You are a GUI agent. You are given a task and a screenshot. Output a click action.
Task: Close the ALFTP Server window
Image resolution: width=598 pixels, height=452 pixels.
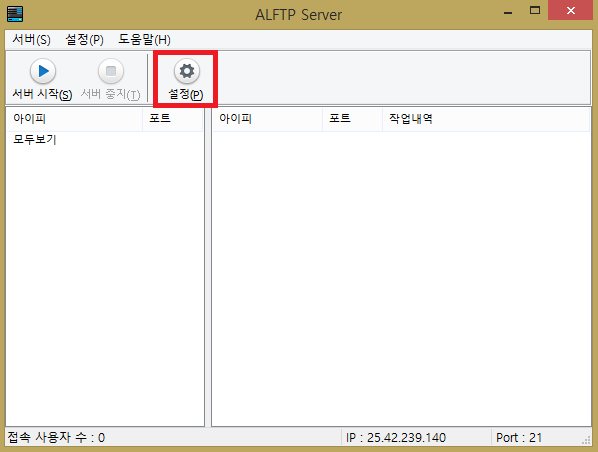(571, 11)
